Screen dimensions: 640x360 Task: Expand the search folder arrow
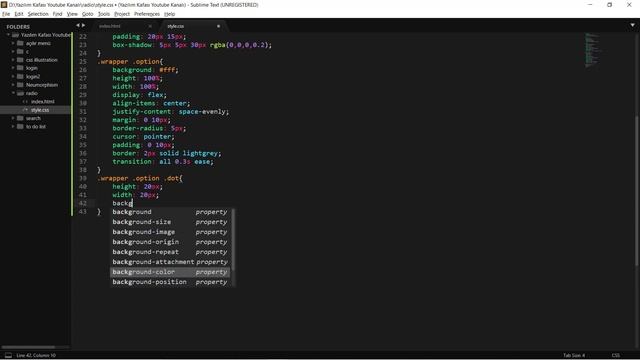[13, 118]
